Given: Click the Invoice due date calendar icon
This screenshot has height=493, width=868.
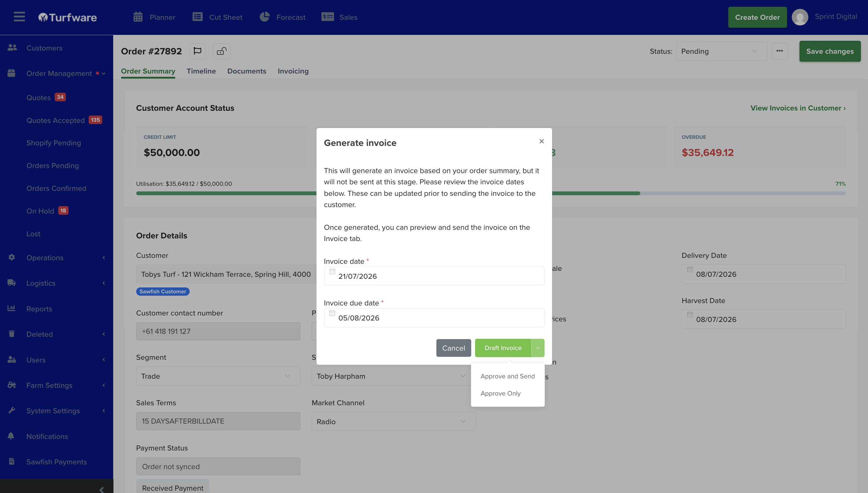Looking at the screenshot, I should (332, 313).
